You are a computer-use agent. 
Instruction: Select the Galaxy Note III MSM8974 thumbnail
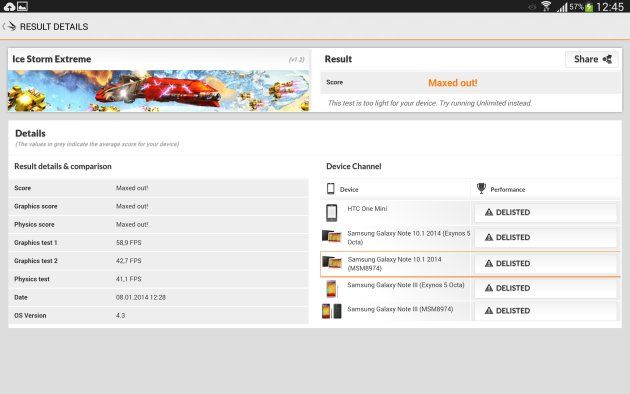click(x=331, y=311)
